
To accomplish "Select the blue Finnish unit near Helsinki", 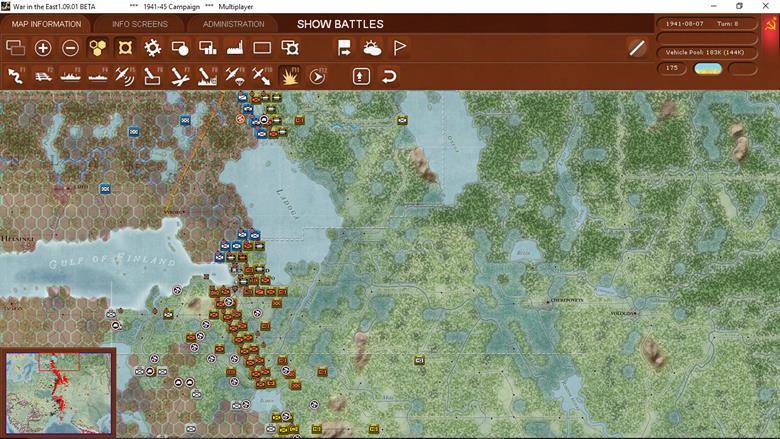I will coord(105,189).
